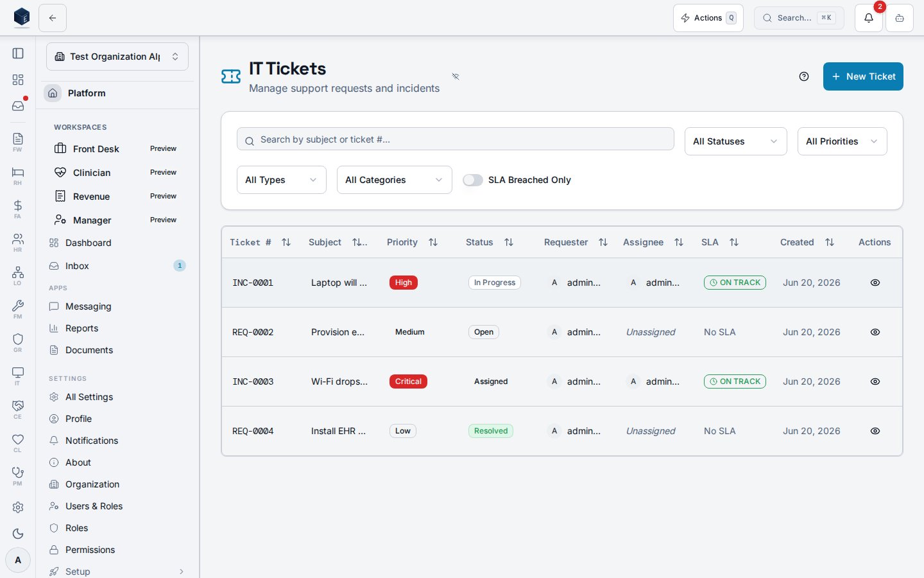The height and width of the screenshot is (578, 924).
Task: Open Organization settings
Action: click(x=117, y=484)
